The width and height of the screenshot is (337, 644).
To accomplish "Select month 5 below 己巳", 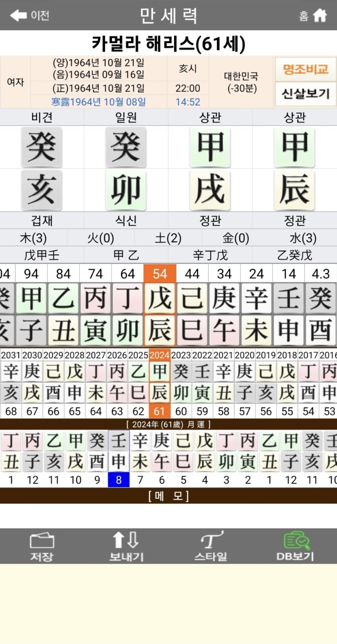I will coord(184,480).
